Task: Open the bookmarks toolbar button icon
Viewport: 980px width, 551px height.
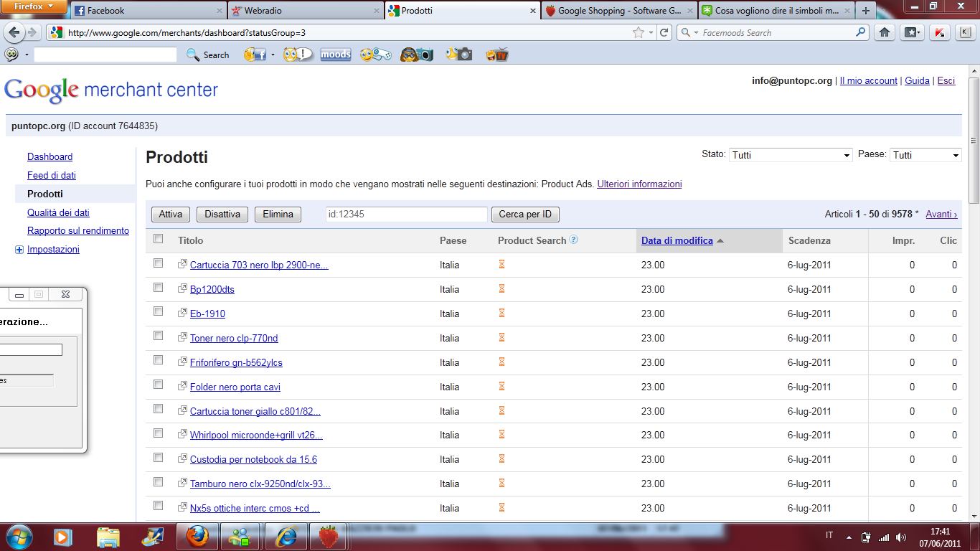Action: (913, 32)
